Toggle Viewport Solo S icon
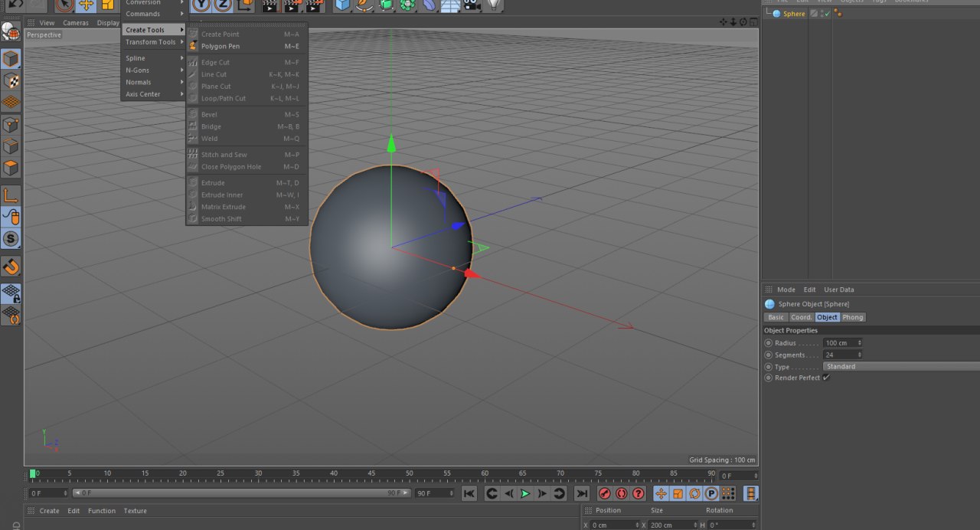The width and height of the screenshot is (980, 530). [11, 239]
